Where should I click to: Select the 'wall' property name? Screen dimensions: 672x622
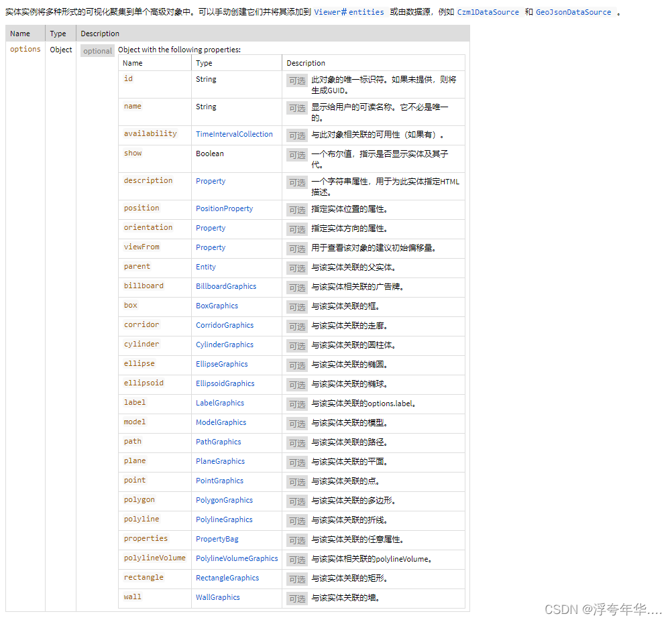pyautogui.click(x=132, y=597)
